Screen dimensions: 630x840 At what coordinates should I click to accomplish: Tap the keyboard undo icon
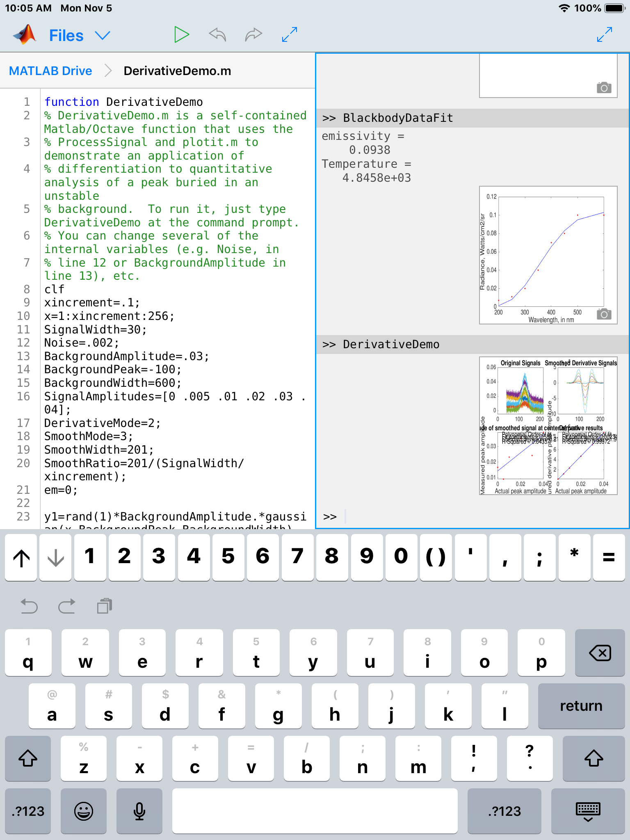(29, 606)
